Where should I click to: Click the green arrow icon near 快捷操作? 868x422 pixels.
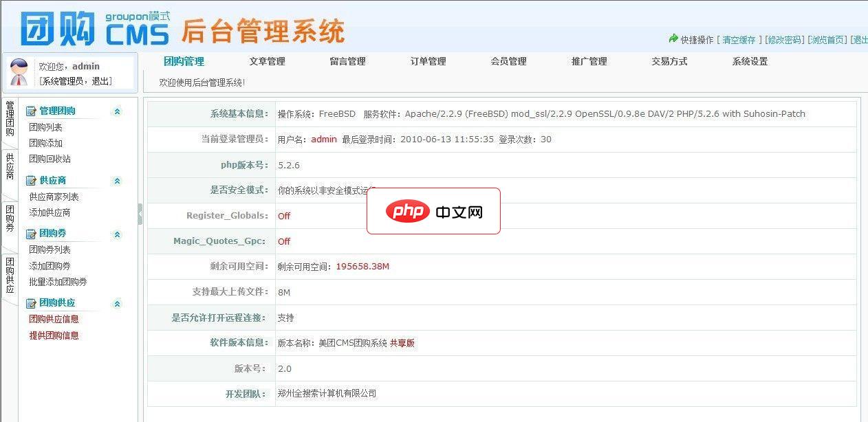(x=673, y=39)
